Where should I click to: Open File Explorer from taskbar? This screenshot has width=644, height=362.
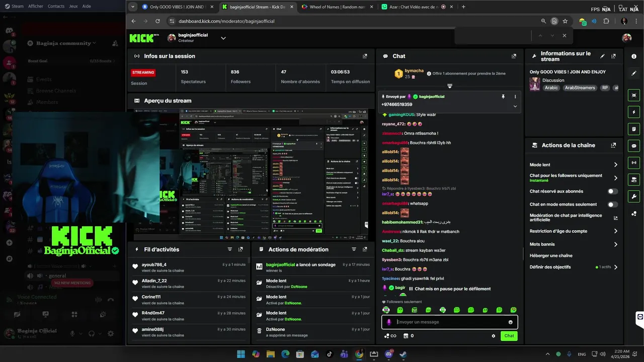270,354
